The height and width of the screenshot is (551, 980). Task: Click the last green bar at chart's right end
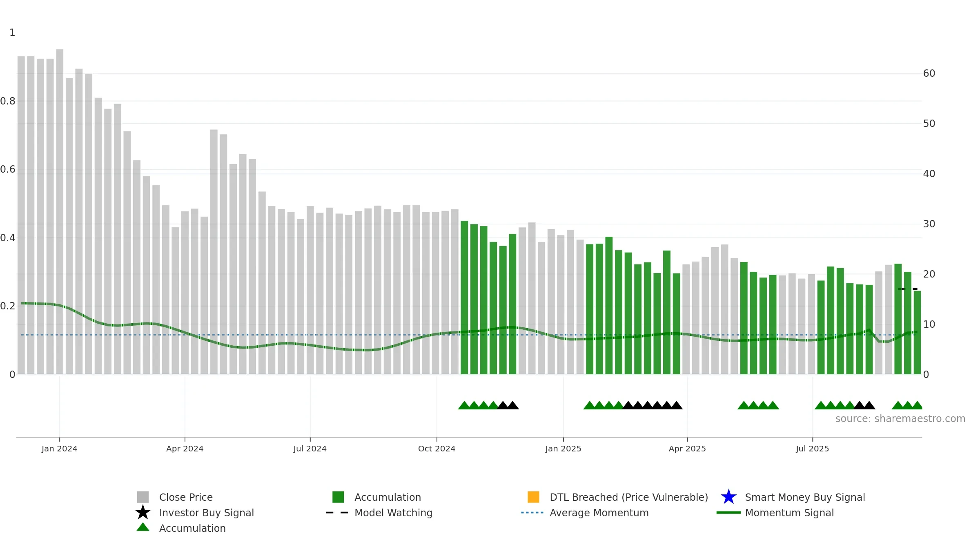pyautogui.click(x=917, y=333)
